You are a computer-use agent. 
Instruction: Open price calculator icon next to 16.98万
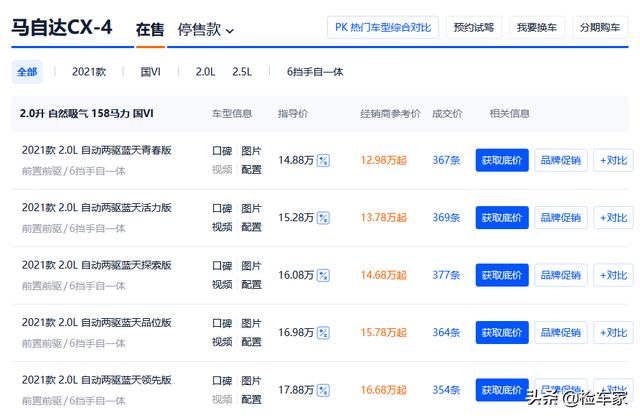point(323,333)
